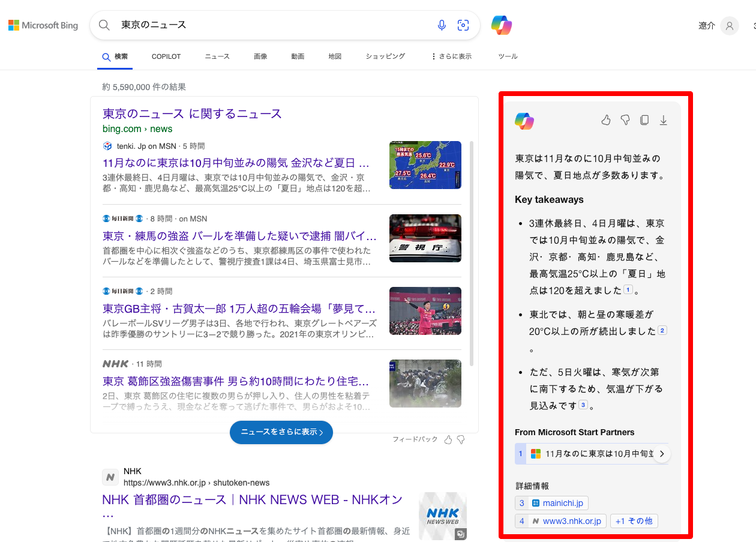Select the 検索 tab

(x=115, y=56)
